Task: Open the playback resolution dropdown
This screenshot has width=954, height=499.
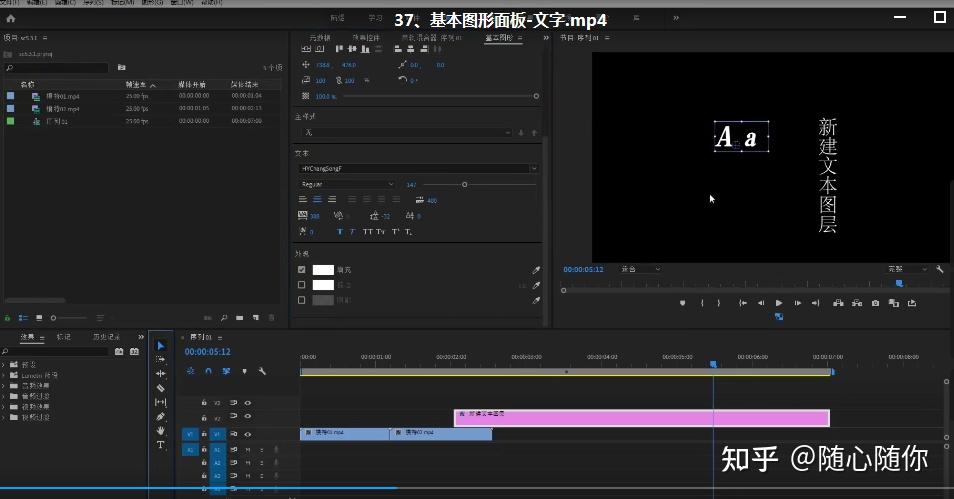Action: (x=907, y=269)
